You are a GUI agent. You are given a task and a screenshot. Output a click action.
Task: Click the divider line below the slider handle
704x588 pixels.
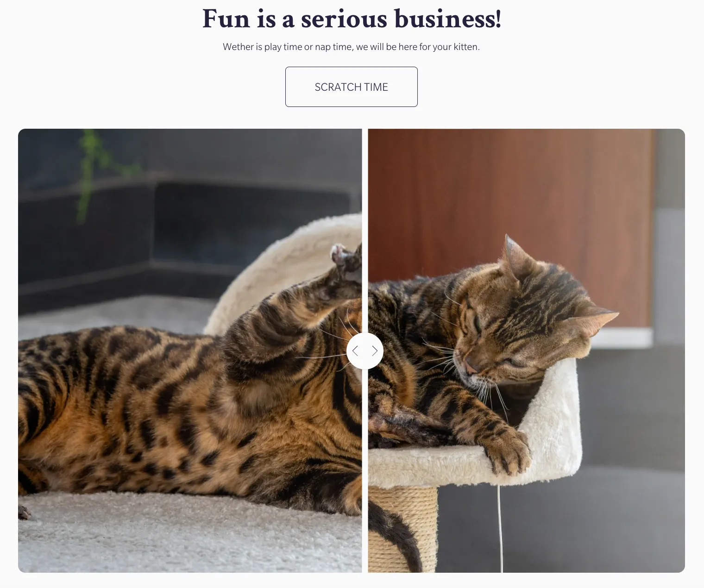coord(365,471)
